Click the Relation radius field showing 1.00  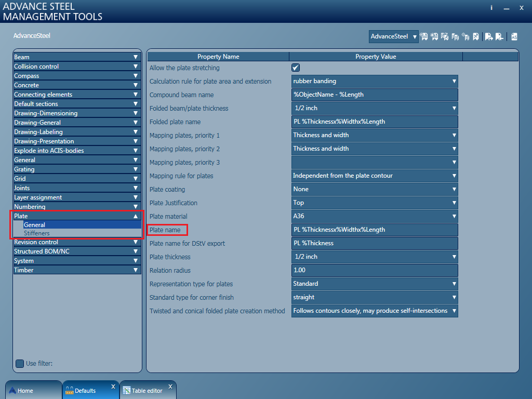tap(375, 270)
